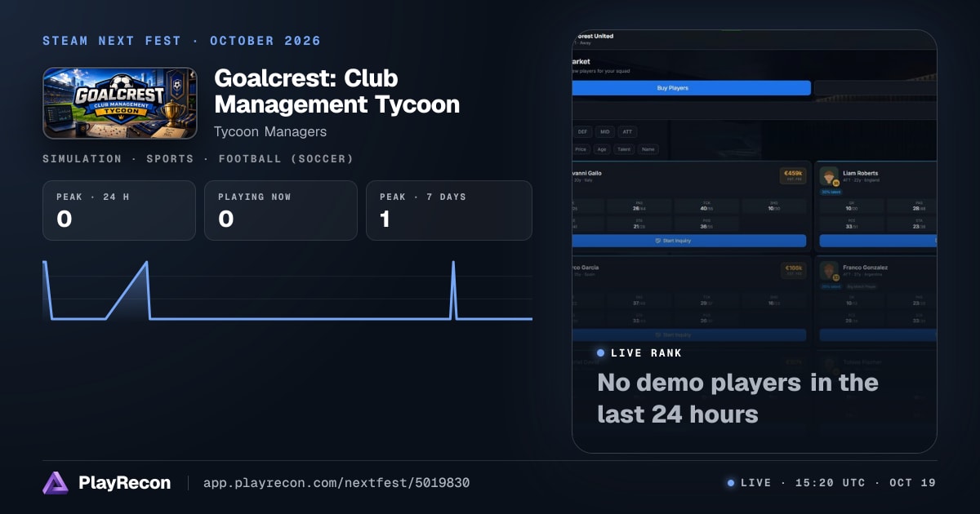This screenshot has width=980, height=514.
Task: Click the blue LIVE RANK status dot
Action: click(x=601, y=353)
